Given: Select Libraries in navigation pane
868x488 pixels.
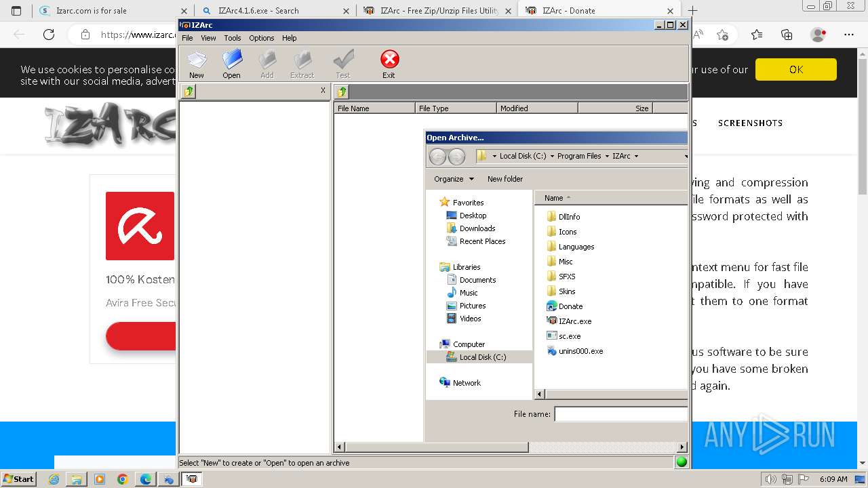Looking at the screenshot, I should [460, 267].
